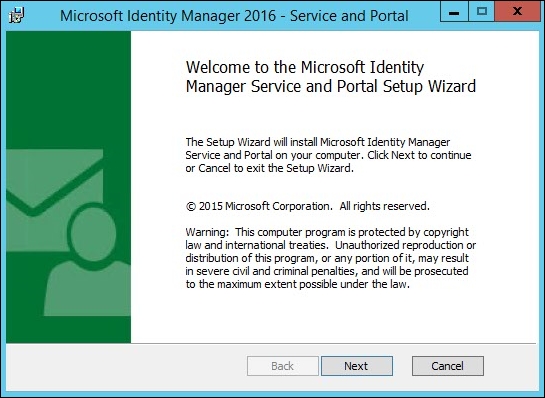This screenshot has width=545, height=398.
Task: Click the window title Microsoft Identity Manager 2016
Action: (x=234, y=16)
